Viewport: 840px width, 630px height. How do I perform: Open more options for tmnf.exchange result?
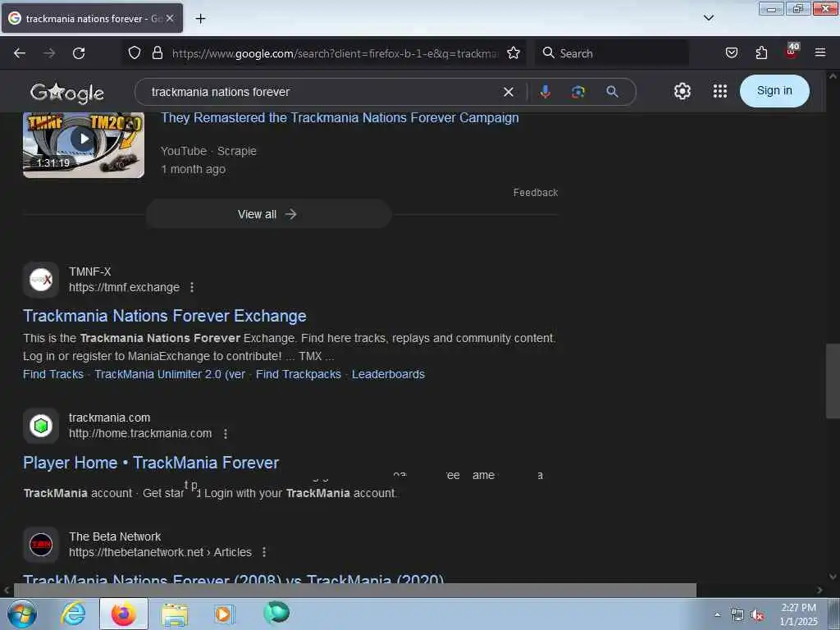(192, 288)
